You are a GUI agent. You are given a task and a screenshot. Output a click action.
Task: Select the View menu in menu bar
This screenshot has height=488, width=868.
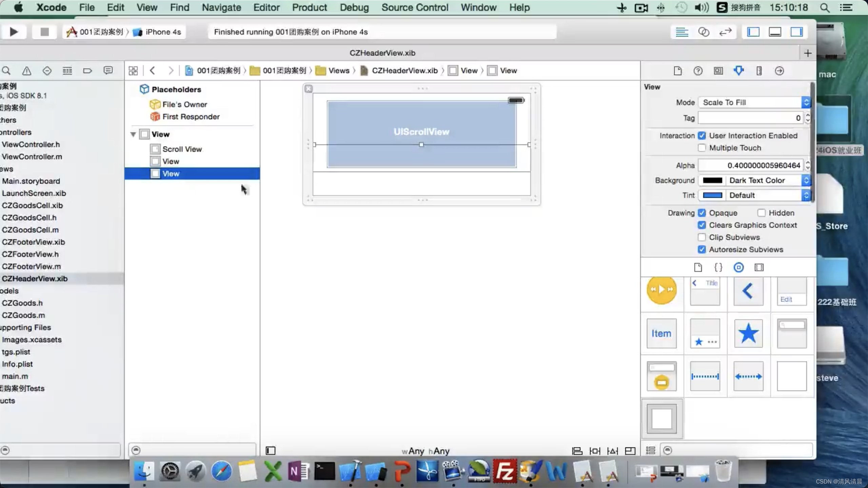coord(147,7)
